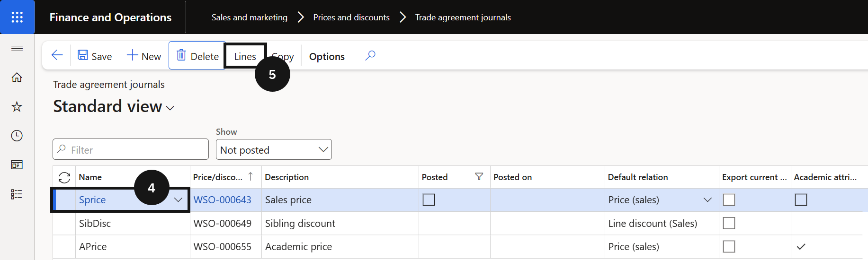Go to the Home icon in sidebar

(x=17, y=78)
